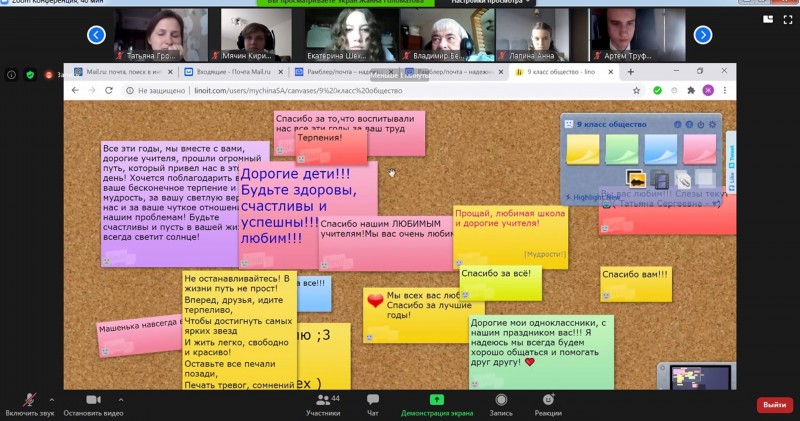800x421 pixels.
Task: Pick the yellow sticky note color
Action: tap(582, 149)
